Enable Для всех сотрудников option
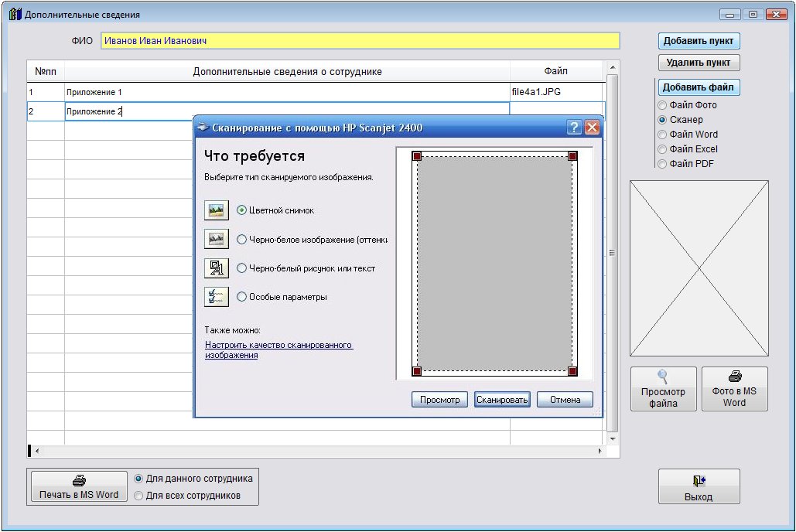Viewport: 796px width, 532px height. 139,496
